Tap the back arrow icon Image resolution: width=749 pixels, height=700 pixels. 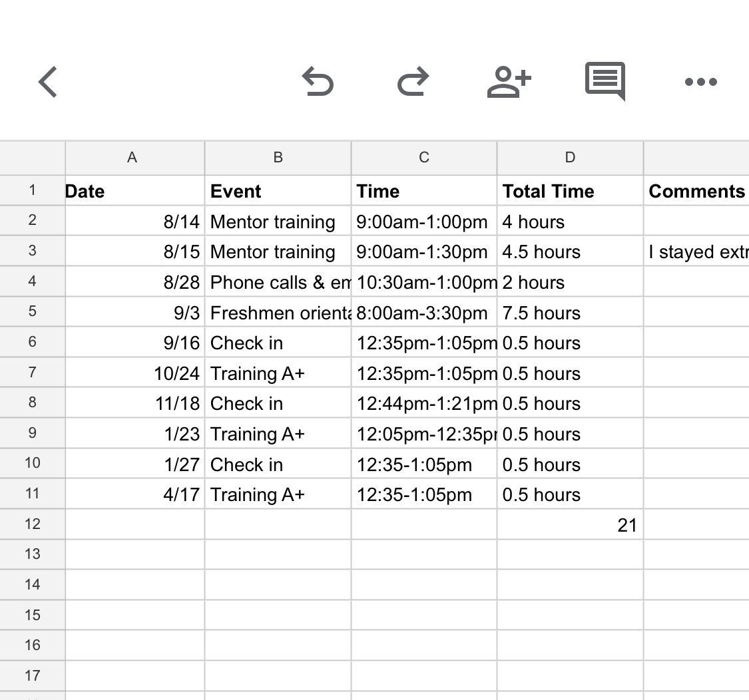[48, 82]
